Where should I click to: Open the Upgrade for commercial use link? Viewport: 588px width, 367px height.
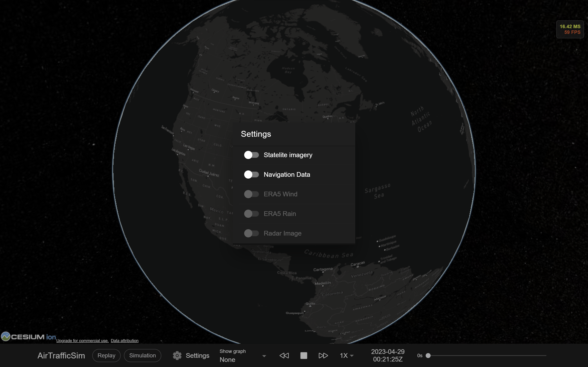[82, 340]
